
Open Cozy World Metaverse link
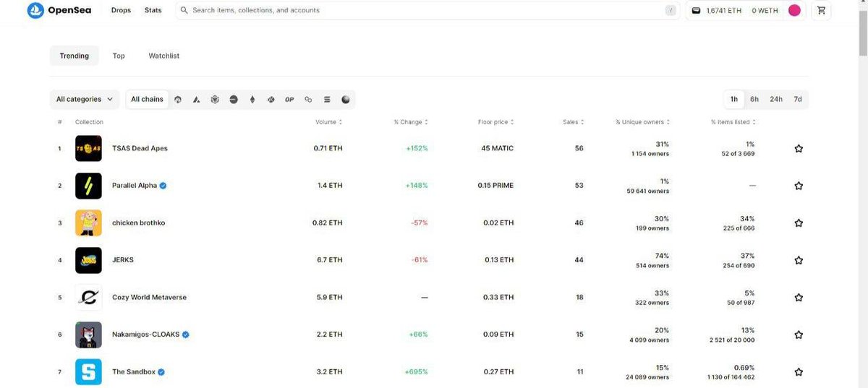(x=149, y=297)
